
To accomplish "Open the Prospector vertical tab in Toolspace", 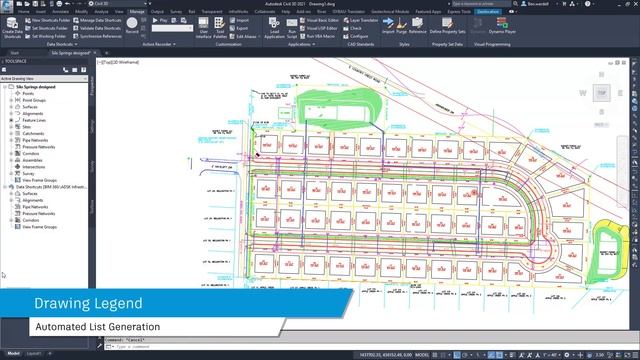I will [92, 86].
